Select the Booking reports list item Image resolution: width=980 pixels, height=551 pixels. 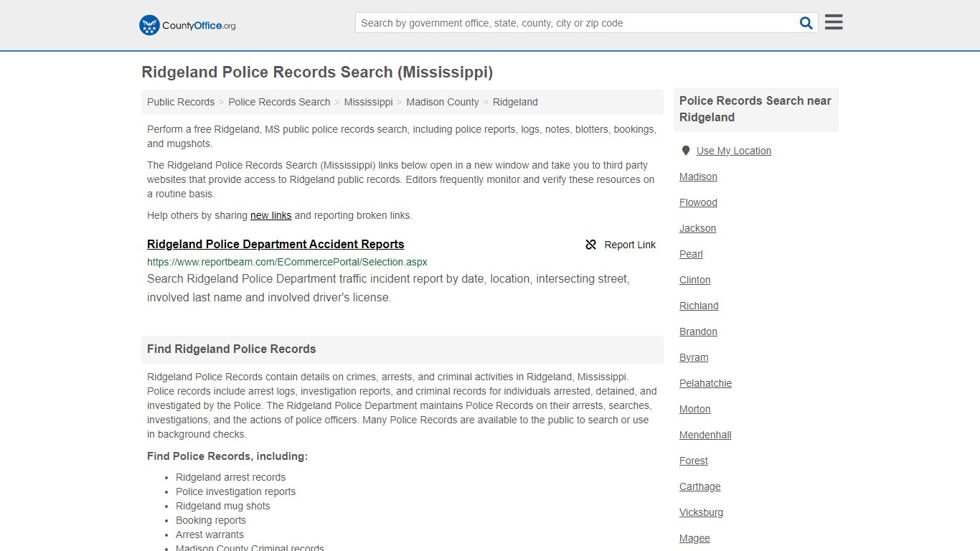[x=210, y=520]
